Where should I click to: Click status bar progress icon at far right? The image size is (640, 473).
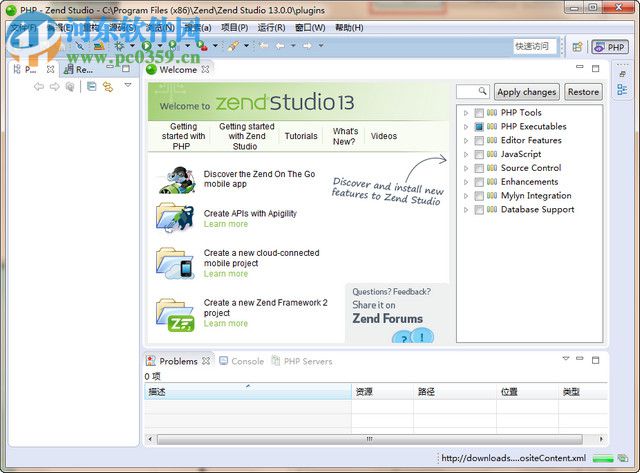click(x=622, y=458)
